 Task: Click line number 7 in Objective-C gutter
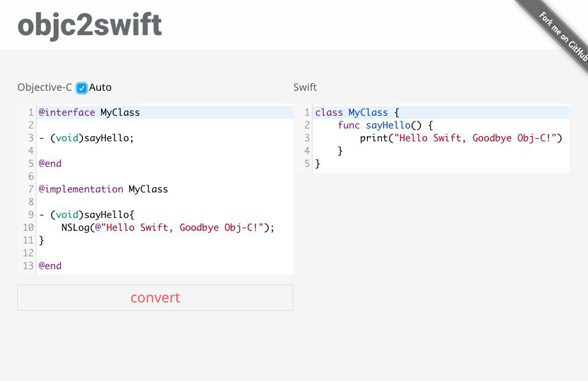31,189
